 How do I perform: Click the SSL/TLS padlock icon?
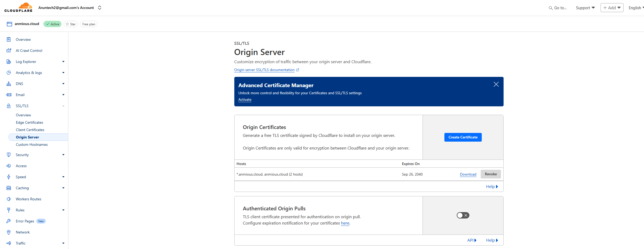[x=9, y=106]
